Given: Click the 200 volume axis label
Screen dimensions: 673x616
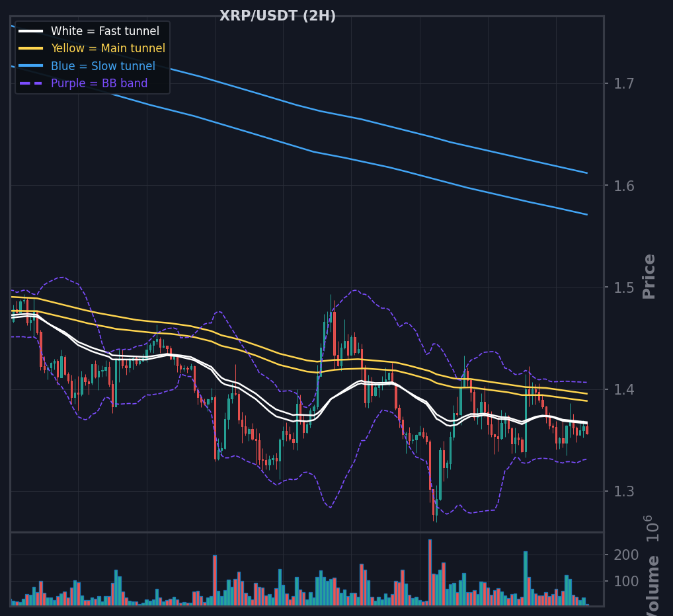Looking at the screenshot, I should (x=626, y=555).
